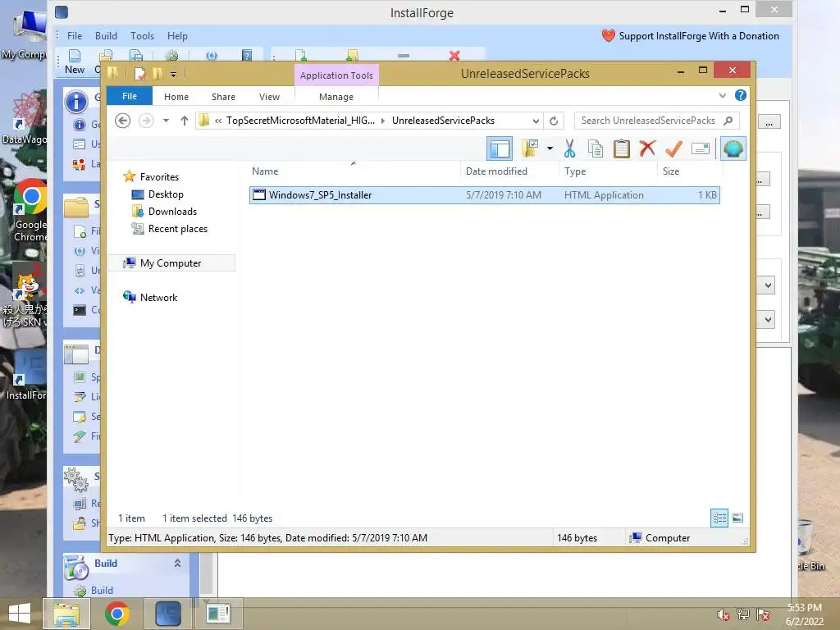Open InstallForge Tools menu
This screenshot has width=840, height=630.
[142, 36]
